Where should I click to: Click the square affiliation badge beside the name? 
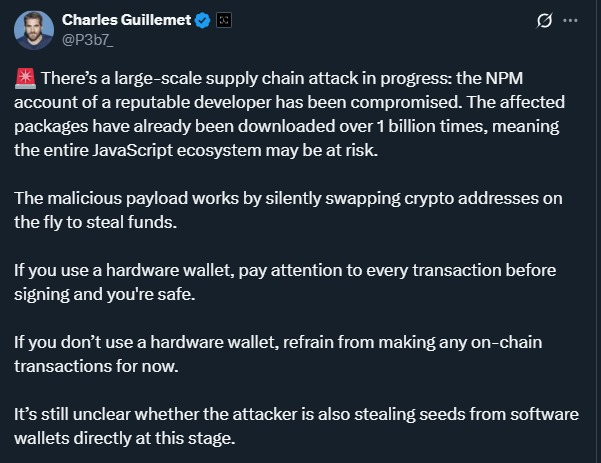[x=224, y=20]
